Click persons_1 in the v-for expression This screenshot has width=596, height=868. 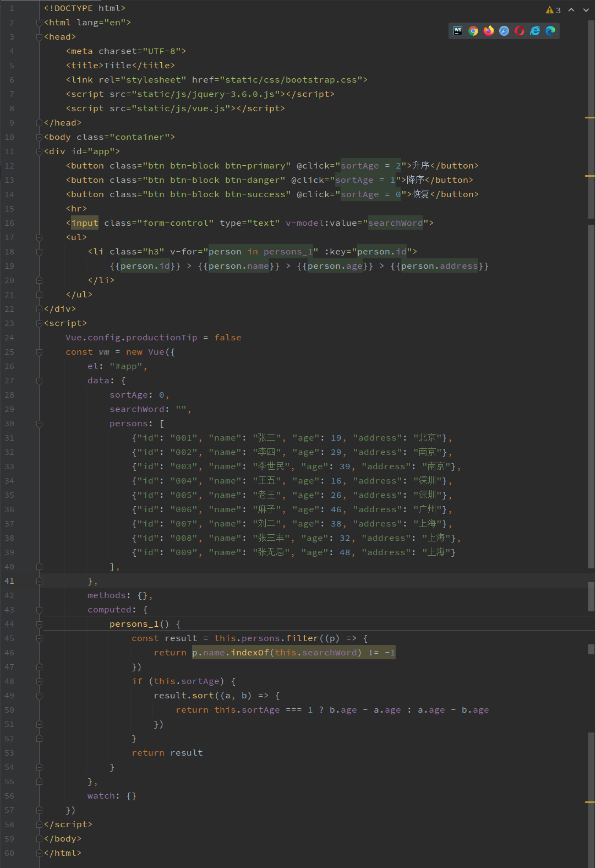(288, 252)
